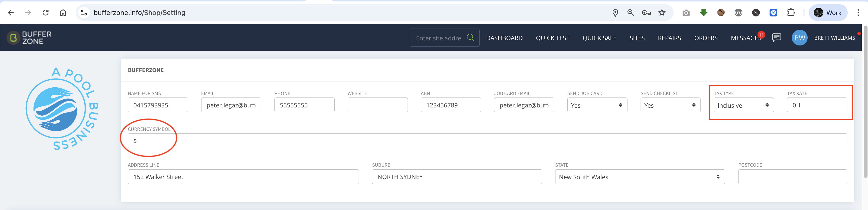Click the Tax Rate field
This screenshot has height=210, width=868.
click(817, 105)
